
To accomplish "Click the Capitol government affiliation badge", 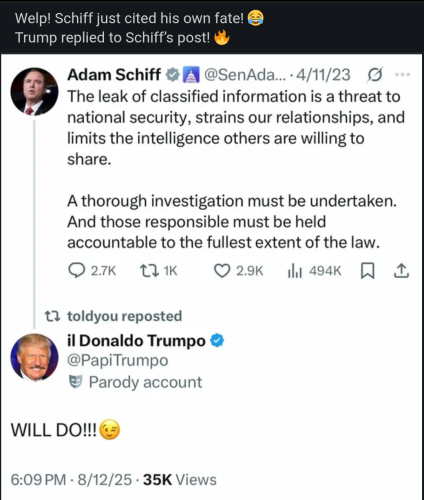I will [191, 75].
